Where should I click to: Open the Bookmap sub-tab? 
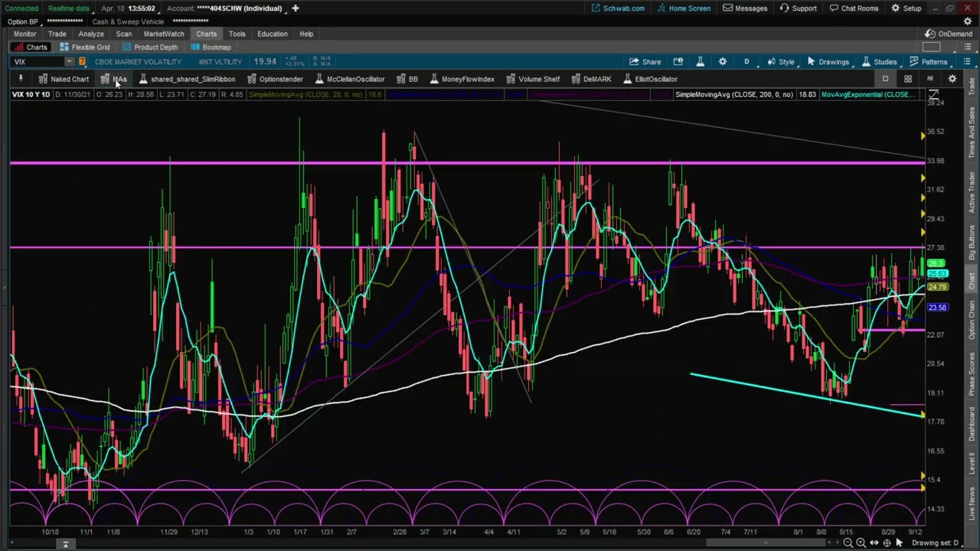[x=211, y=47]
